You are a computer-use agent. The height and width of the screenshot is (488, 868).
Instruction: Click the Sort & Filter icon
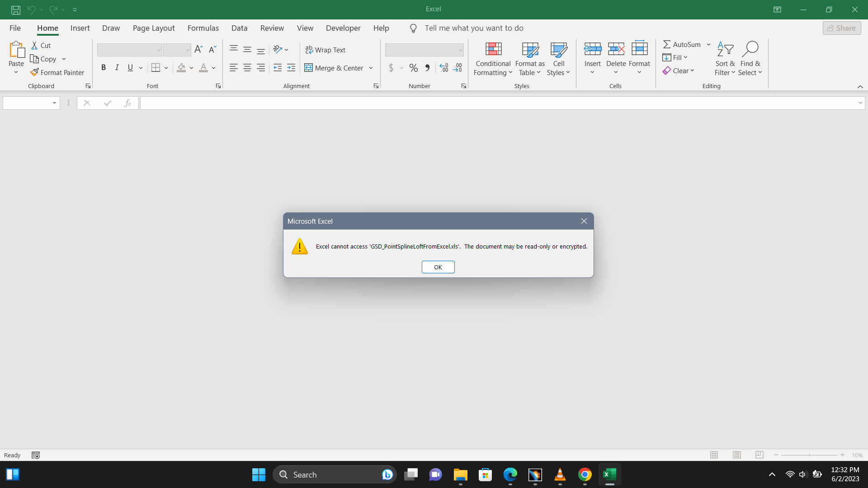pyautogui.click(x=725, y=49)
